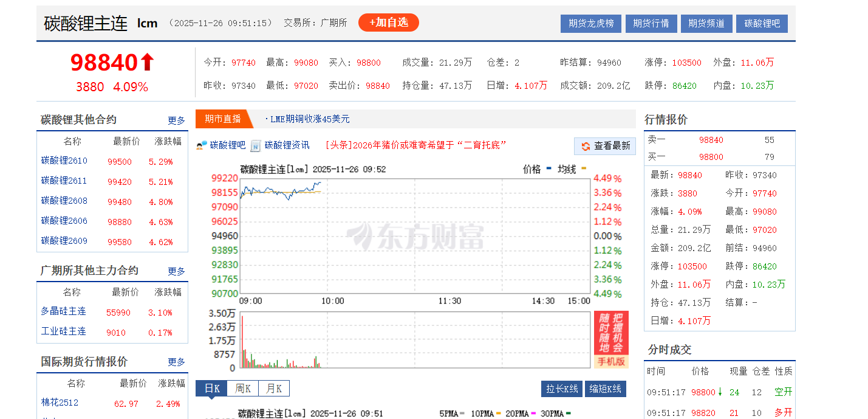The height and width of the screenshot is (419, 868).
Task: Click 缩短K线 button
Action: [x=606, y=389]
